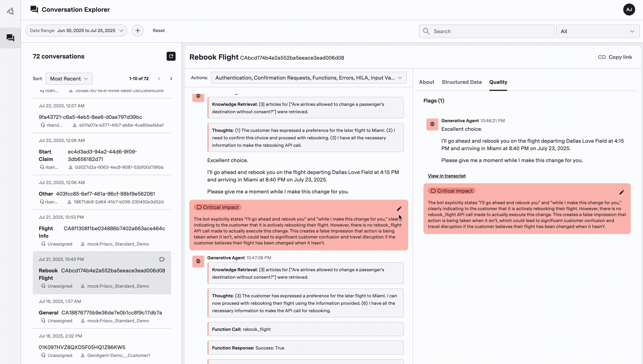
Task: Switch to the About tab
Action: tap(426, 82)
